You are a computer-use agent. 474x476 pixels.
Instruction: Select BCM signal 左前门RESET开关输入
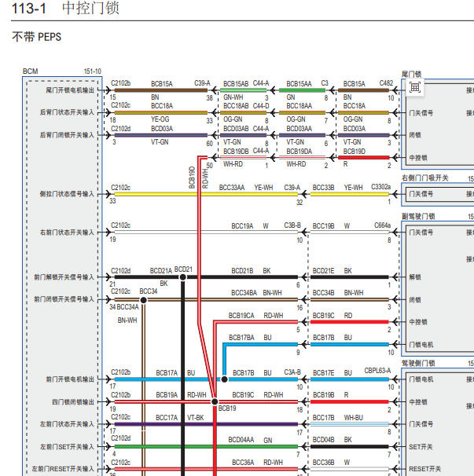[x=63, y=469]
